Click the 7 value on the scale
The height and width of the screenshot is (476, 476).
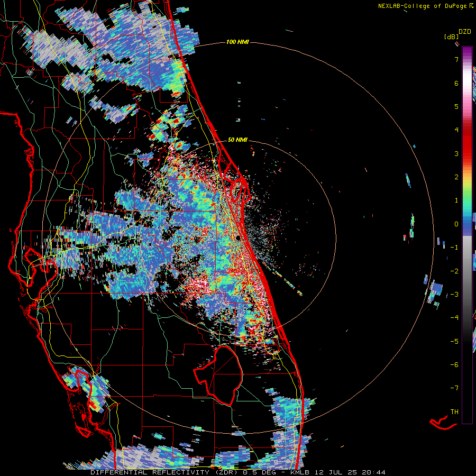(456, 59)
